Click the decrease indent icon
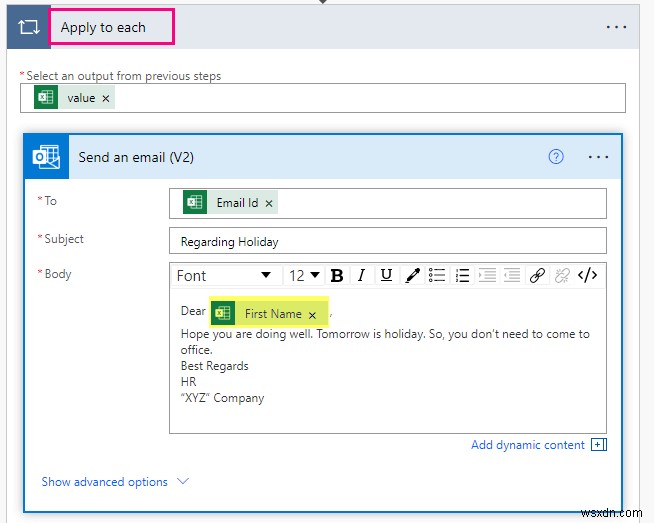The width and height of the screenshot is (654, 523). [x=512, y=276]
